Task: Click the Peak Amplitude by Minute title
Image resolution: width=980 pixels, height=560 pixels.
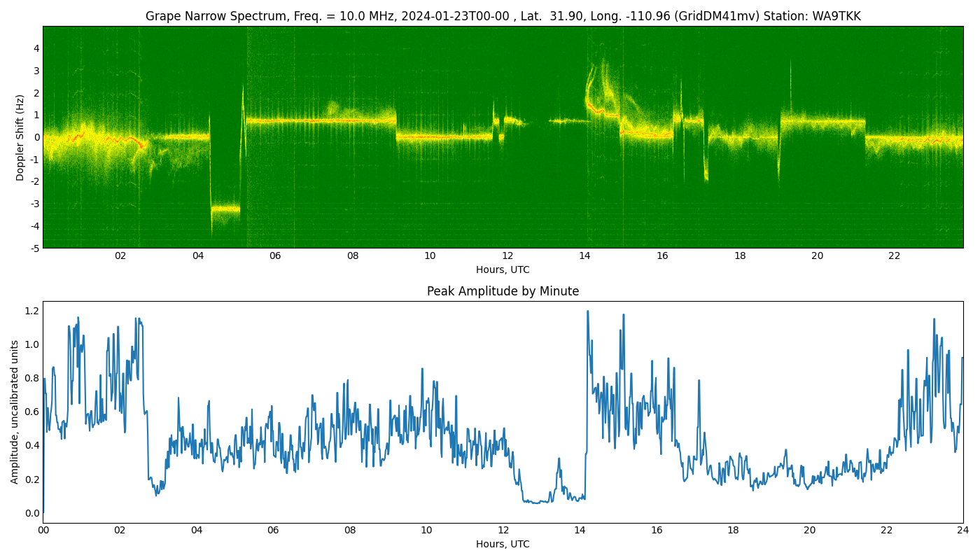Action: tap(503, 291)
